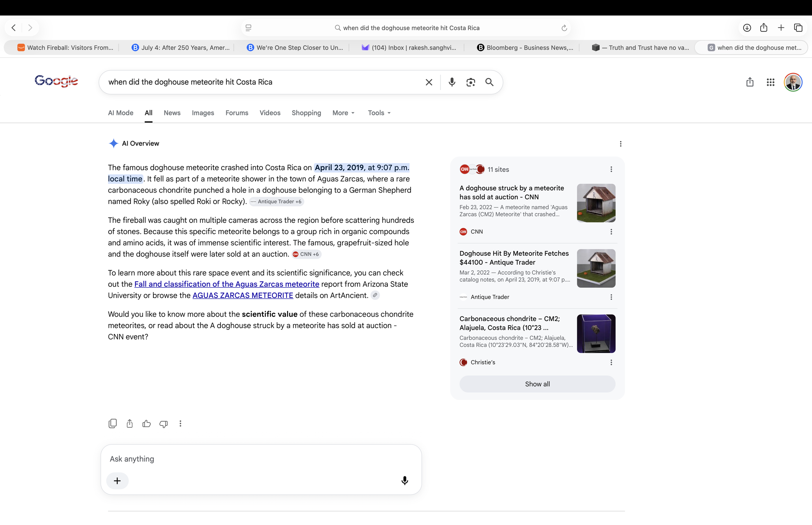
Task: Give thumbs up to AI Overview
Action: pyautogui.click(x=146, y=423)
